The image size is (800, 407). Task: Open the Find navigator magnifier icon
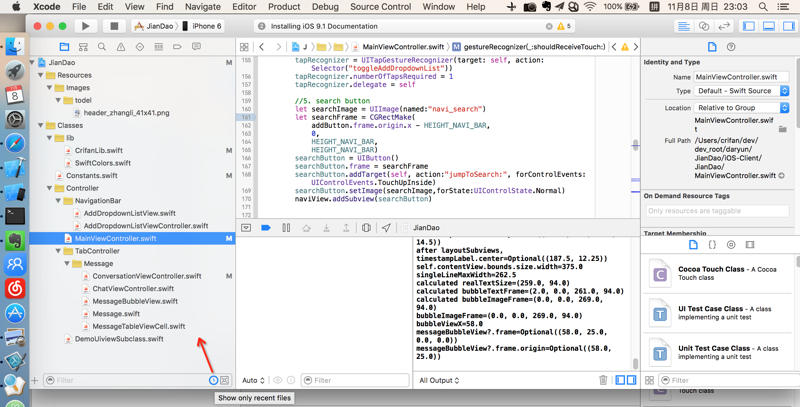tap(102, 47)
